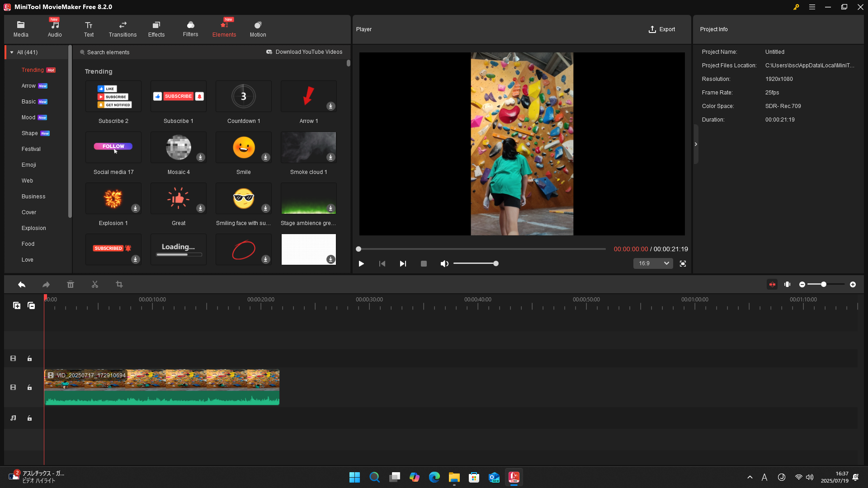Screen dimensions: 868x488
Task: Download the Great thumbs-up element
Action: (x=200, y=208)
